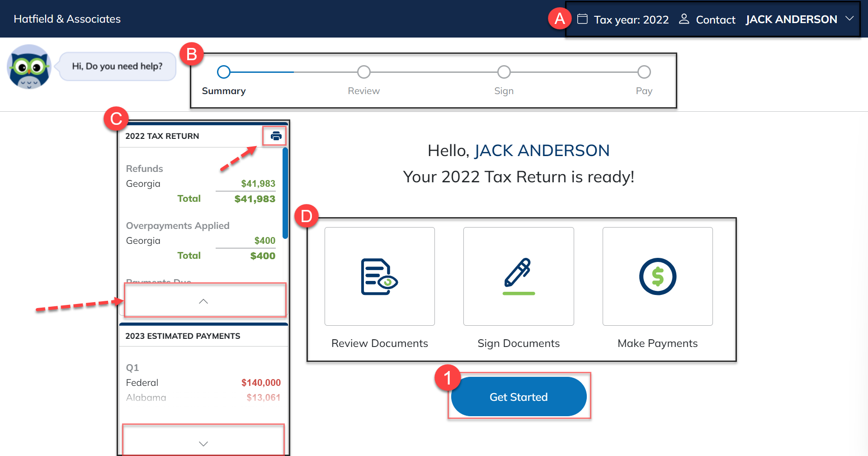
Task: Click the Hatfield & Associates header link
Action: click(67, 19)
